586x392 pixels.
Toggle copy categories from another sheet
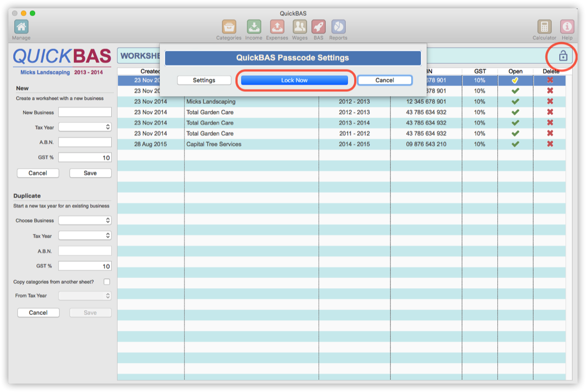point(107,281)
